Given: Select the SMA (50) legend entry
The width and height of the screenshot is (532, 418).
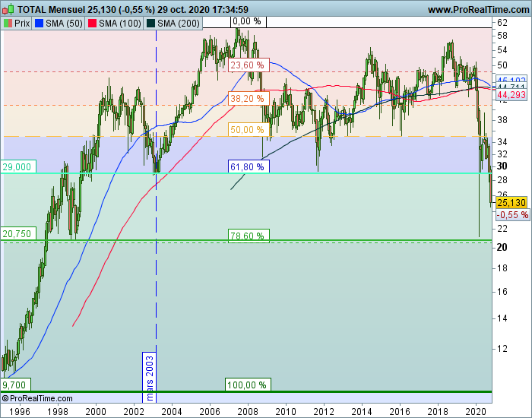Looking at the screenshot, I should [x=59, y=24].
